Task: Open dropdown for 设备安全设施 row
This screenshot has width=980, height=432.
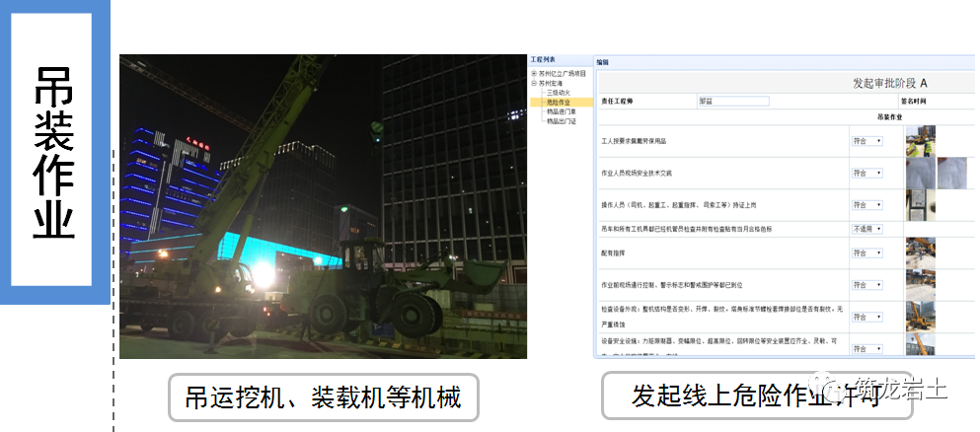Action: pos(867,348)
